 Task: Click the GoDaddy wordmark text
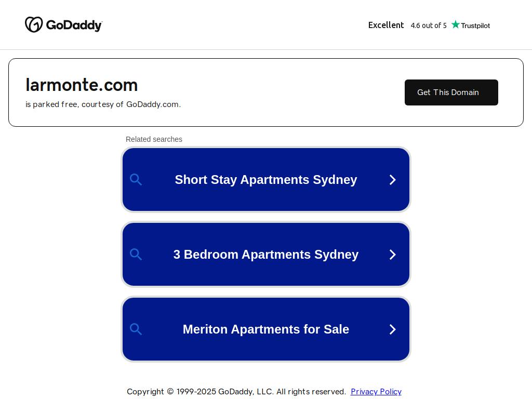(x=74, y=25)
